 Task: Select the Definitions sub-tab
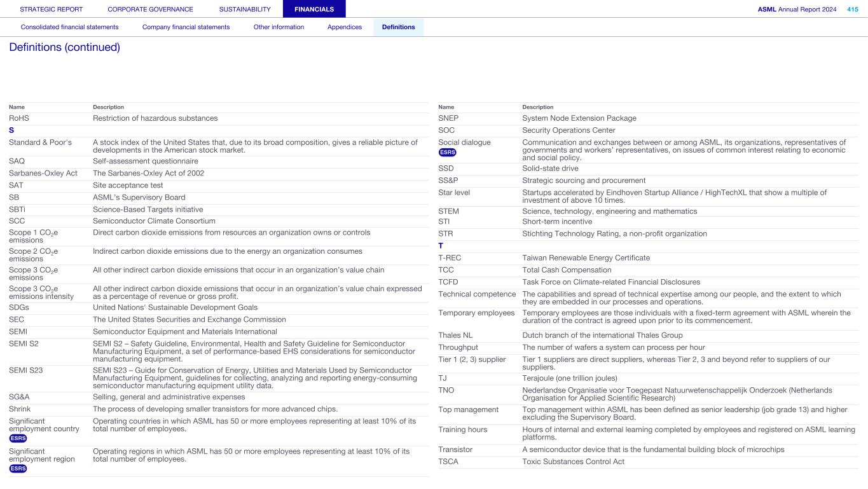(x=398, y=27)
